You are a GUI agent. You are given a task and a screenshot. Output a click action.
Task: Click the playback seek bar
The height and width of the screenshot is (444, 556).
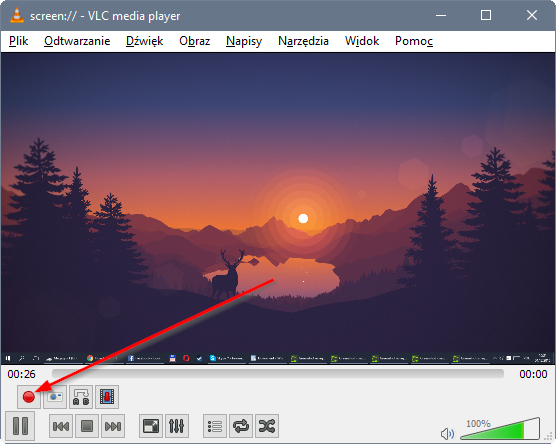coord(278,373)
